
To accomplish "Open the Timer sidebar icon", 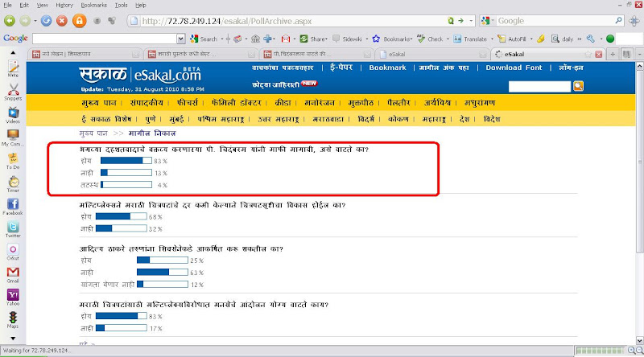I will coord(13,184).
